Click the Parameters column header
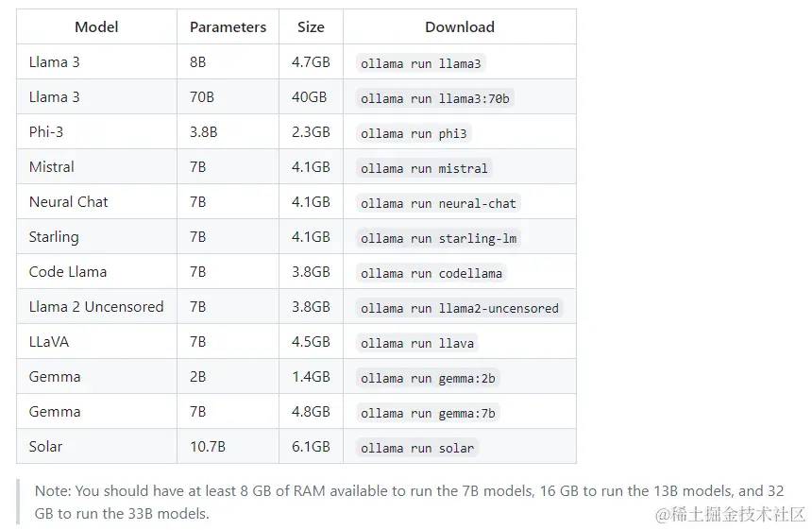This screenshot has width=812, height=530. coord(228,26)
